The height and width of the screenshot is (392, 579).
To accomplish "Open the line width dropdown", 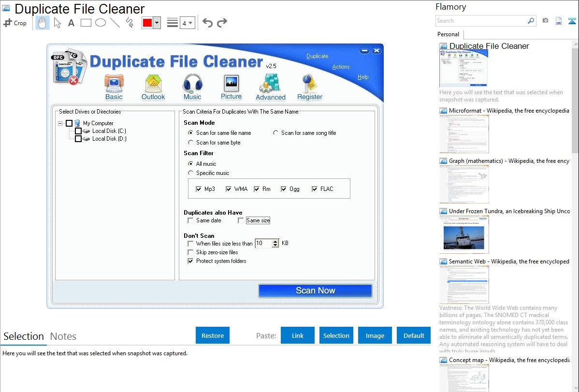I will pyautogui.click(x=187, y=23).
